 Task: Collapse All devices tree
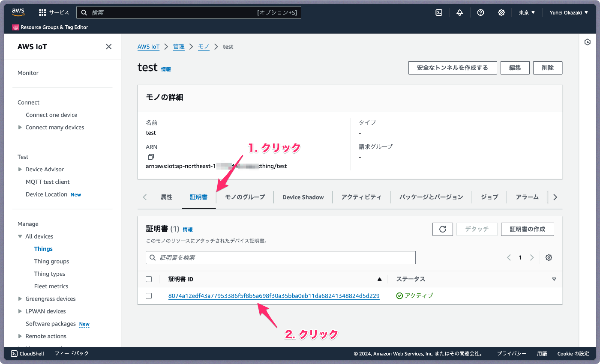click(20, 236)
